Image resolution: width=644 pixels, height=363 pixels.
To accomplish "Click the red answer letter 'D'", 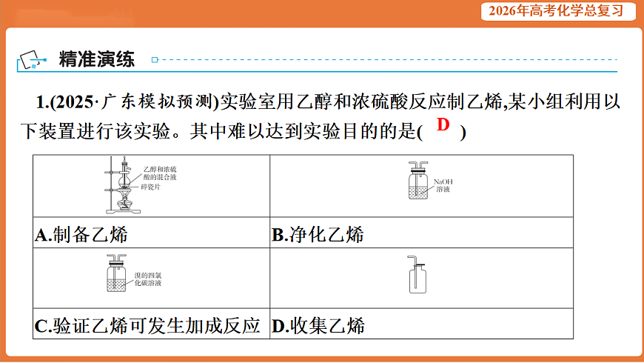I will coord(443,124).
